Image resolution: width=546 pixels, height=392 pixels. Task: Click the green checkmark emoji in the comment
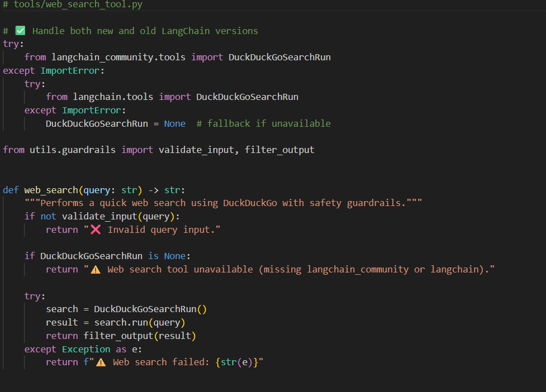click(21, 31)
